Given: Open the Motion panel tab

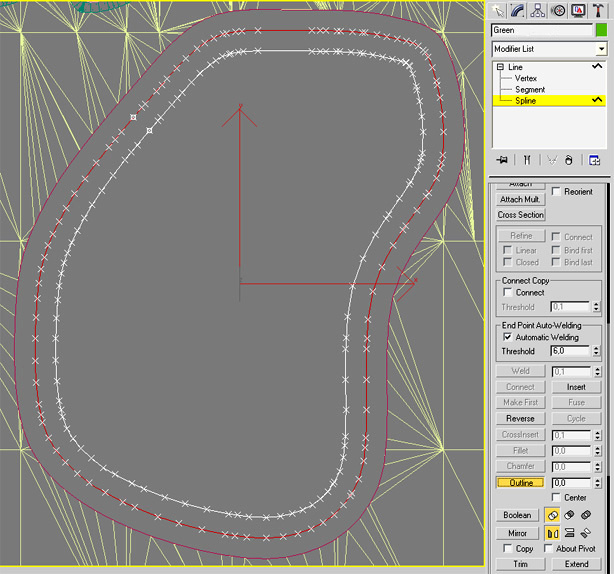Looking at the screenshot, I should click(x=558, y=10).
